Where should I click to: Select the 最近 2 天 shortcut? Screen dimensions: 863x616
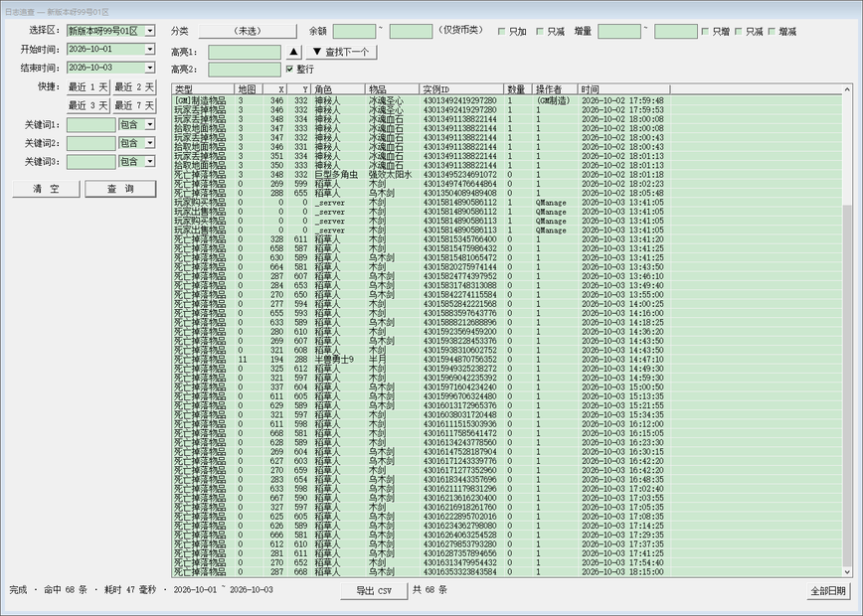[134, 86]
